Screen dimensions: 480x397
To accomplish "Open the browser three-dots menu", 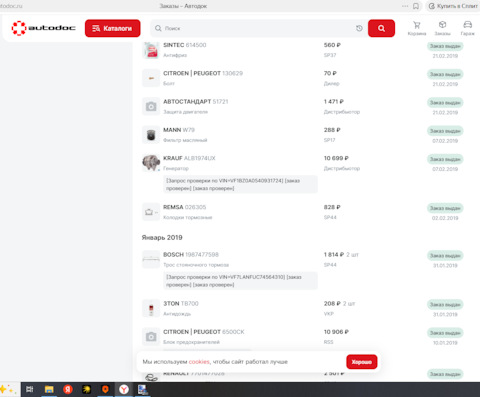I will point(405,6).
